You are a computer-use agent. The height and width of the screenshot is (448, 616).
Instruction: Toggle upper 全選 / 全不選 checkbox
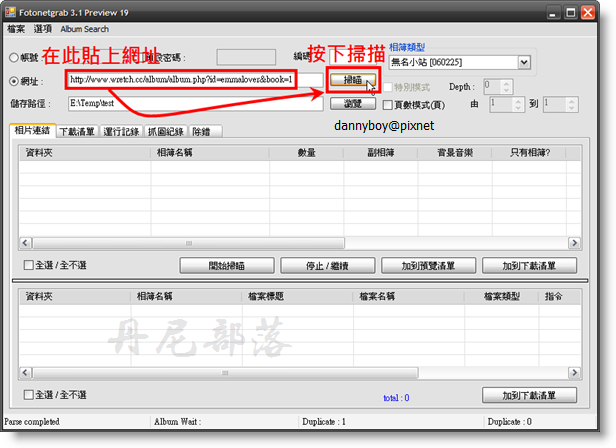[28, 265]
